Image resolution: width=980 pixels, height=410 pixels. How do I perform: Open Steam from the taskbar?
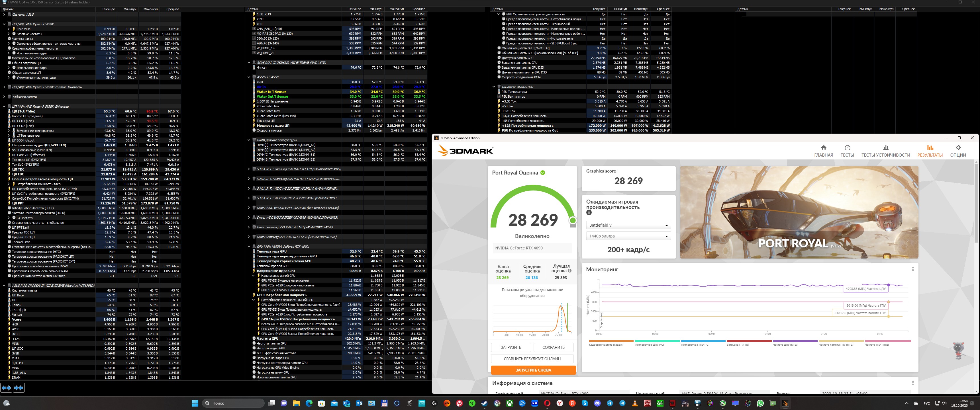pos(484,403)
